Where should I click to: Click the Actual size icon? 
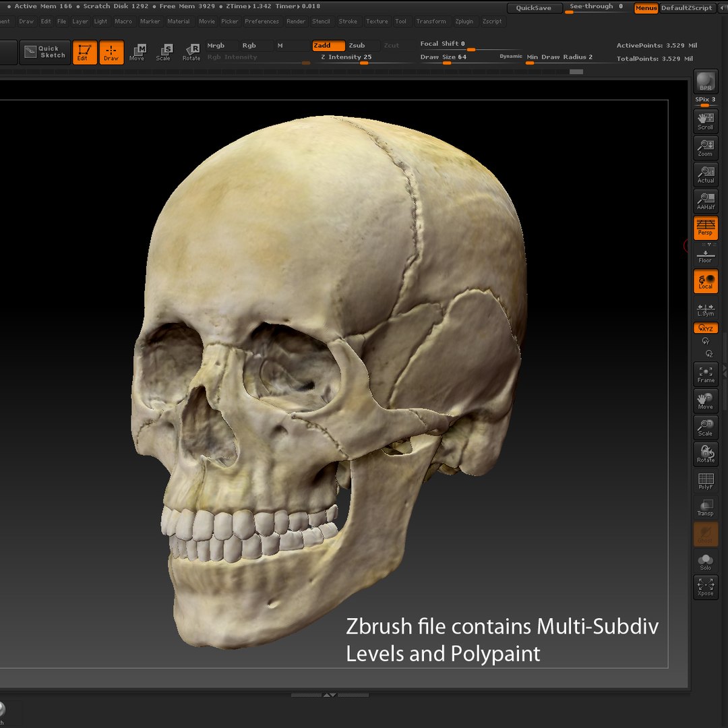click(705, 175)
